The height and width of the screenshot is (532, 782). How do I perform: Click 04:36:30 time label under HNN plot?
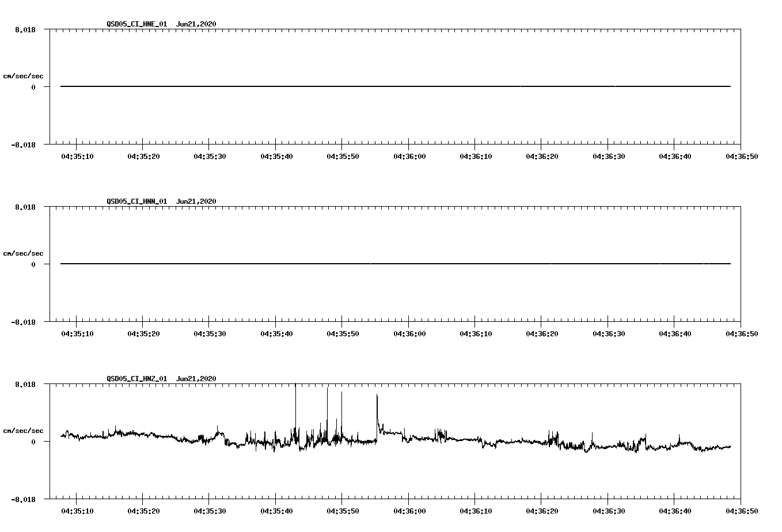tap(609, 334)
